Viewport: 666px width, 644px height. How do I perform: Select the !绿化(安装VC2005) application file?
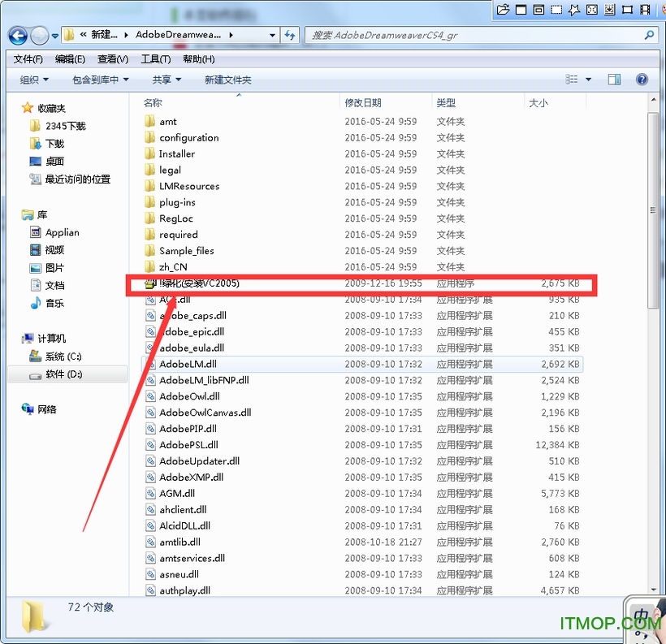[x=361, y=283]
